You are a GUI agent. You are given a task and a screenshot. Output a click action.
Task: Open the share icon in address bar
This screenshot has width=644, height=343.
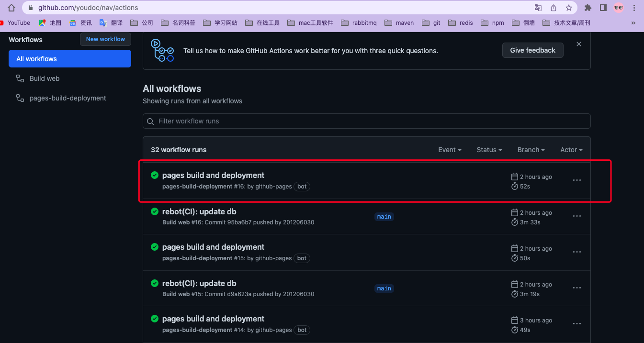(x=554, y=8)
